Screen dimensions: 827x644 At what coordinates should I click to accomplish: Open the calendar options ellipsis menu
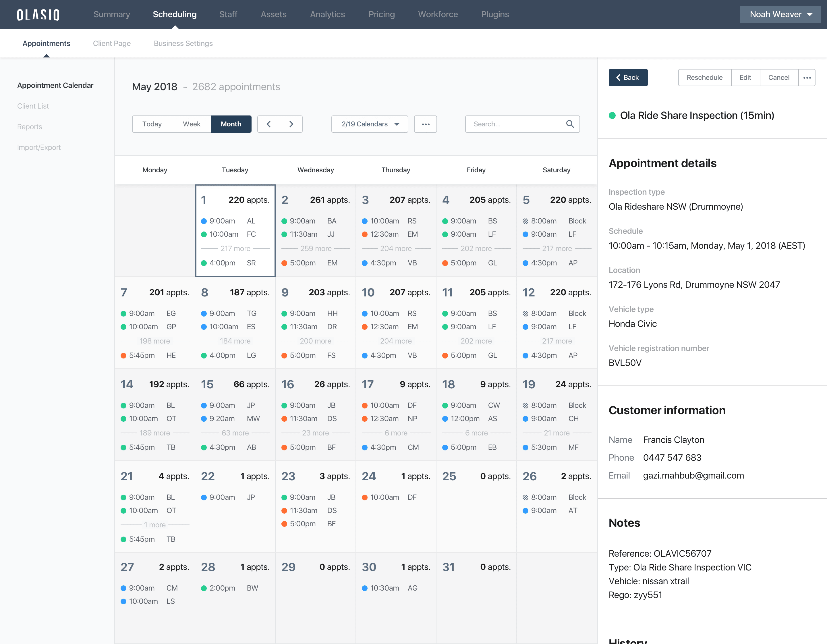[x=425, y=124]
